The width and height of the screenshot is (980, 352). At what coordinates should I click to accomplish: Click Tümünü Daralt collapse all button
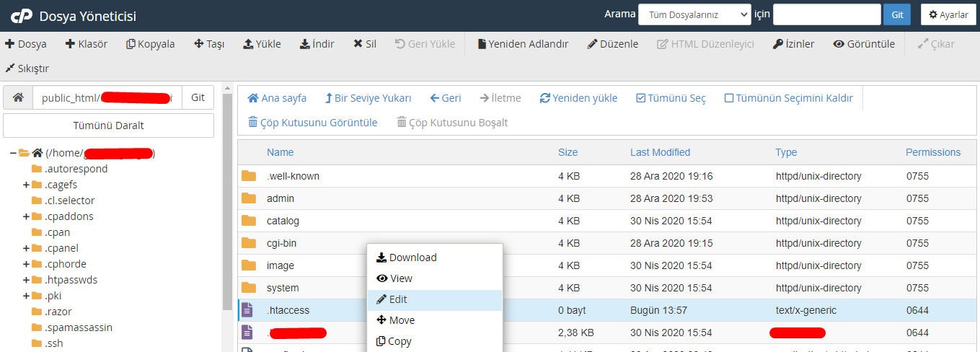click(x=109, y=126)
